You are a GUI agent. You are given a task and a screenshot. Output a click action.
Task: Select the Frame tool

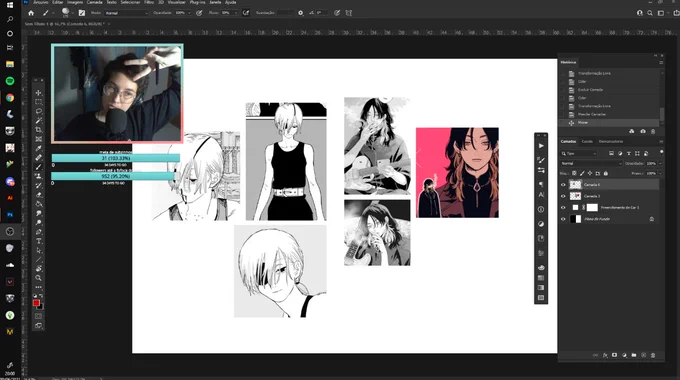coord(39,139)
